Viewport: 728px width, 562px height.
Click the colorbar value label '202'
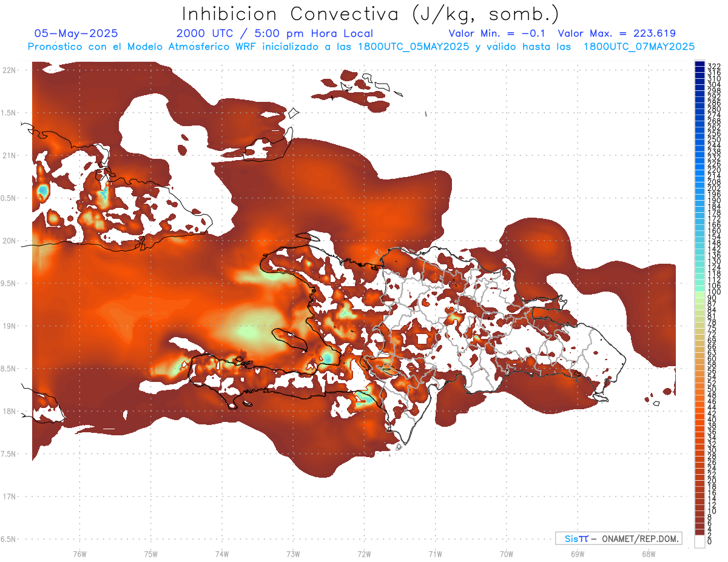(713, 188)
